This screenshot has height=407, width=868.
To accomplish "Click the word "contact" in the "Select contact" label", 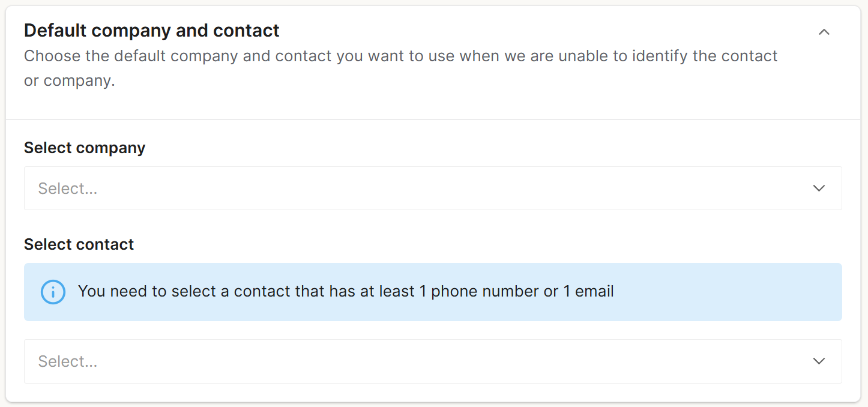I will click(x=104, y=244).
